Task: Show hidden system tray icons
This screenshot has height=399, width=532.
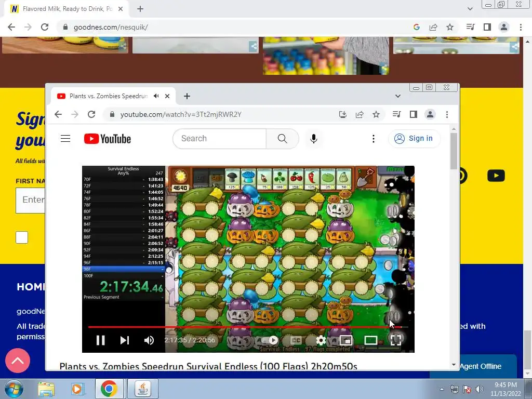Action: [442, 389]
